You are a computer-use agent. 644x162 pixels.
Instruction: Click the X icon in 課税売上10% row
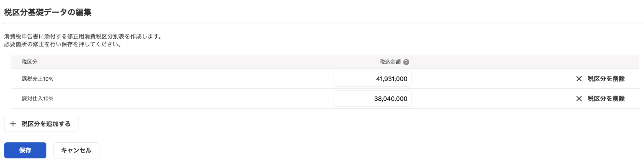coord(579,79)
